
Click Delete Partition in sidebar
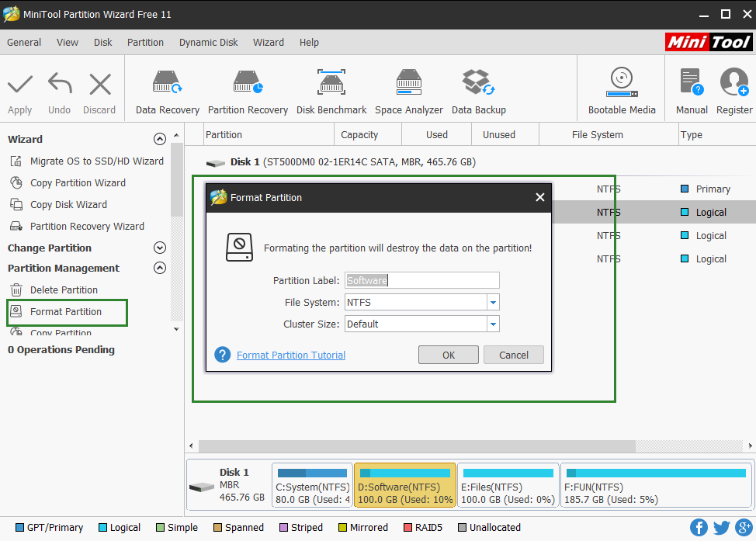tap(54, 290)
